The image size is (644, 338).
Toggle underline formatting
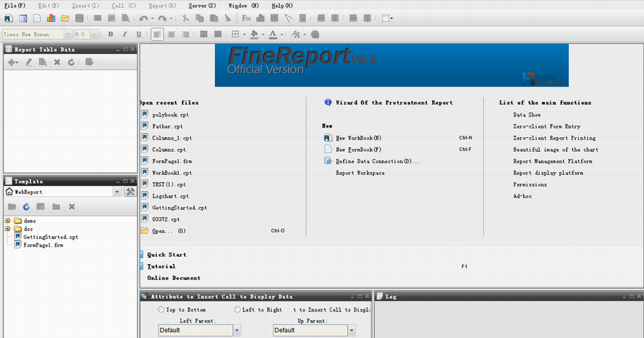point(139,35)
